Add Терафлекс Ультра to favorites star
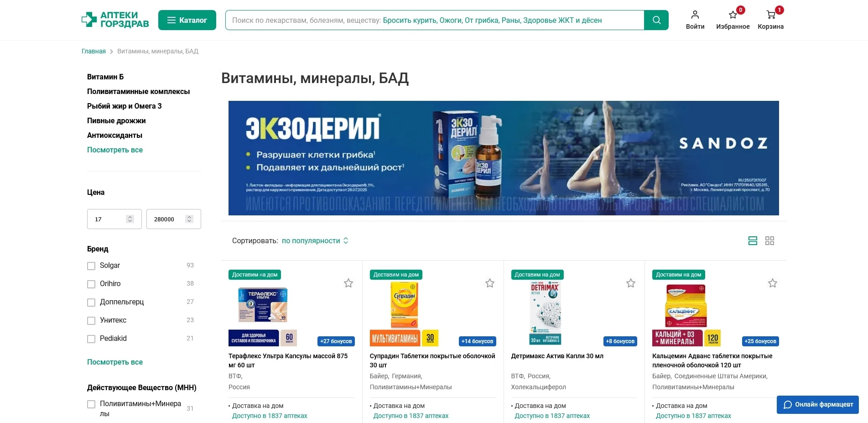This screenshot has height=423, width=868. tap(348, 283)
